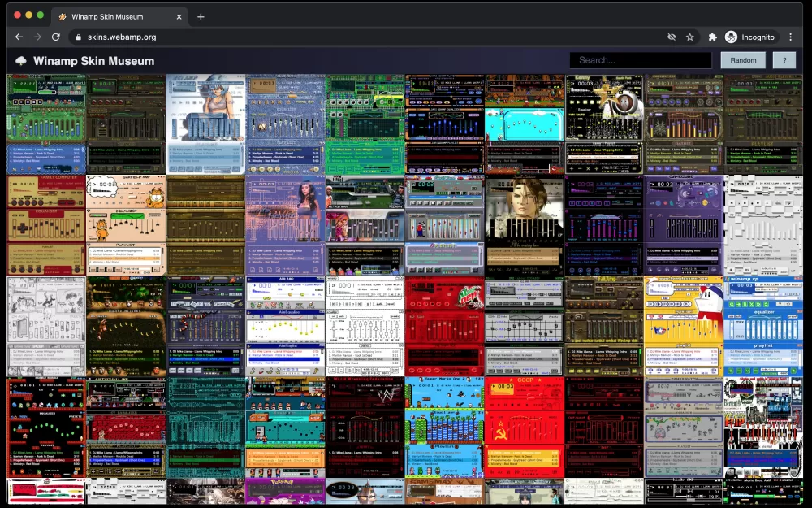
Task: Open the red Mountain Dew skin
Action: (445, 326)
